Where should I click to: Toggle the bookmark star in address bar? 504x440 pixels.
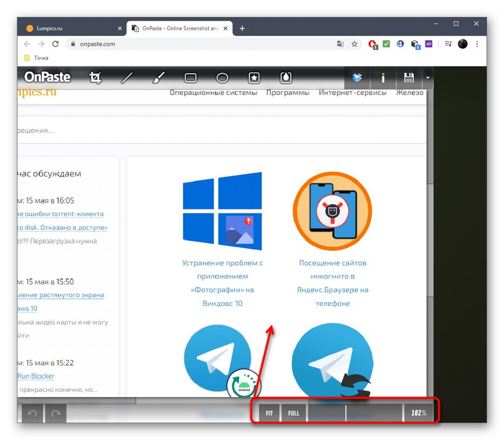click(354, 44)
